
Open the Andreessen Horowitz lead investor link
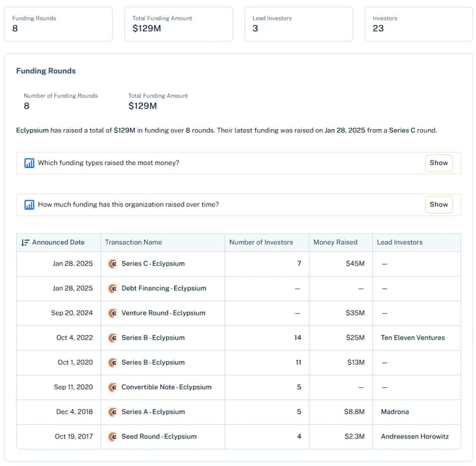(415, 437)
